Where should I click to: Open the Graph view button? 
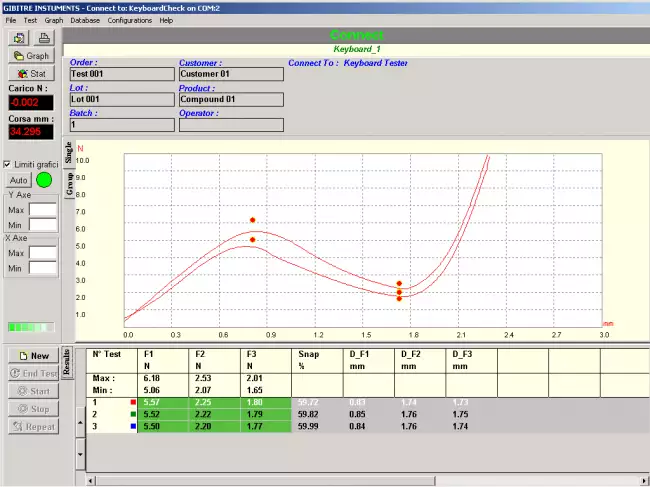click(32, 56)
